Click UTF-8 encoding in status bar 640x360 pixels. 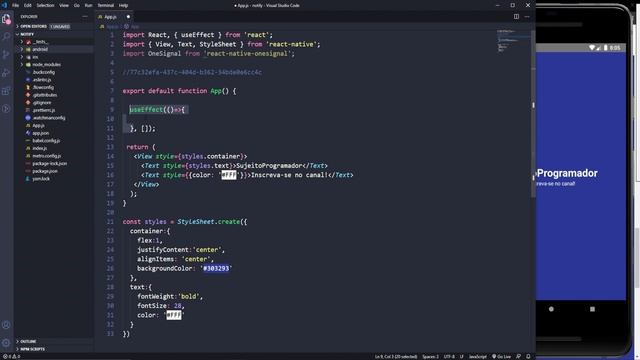(x=449, y=356)
